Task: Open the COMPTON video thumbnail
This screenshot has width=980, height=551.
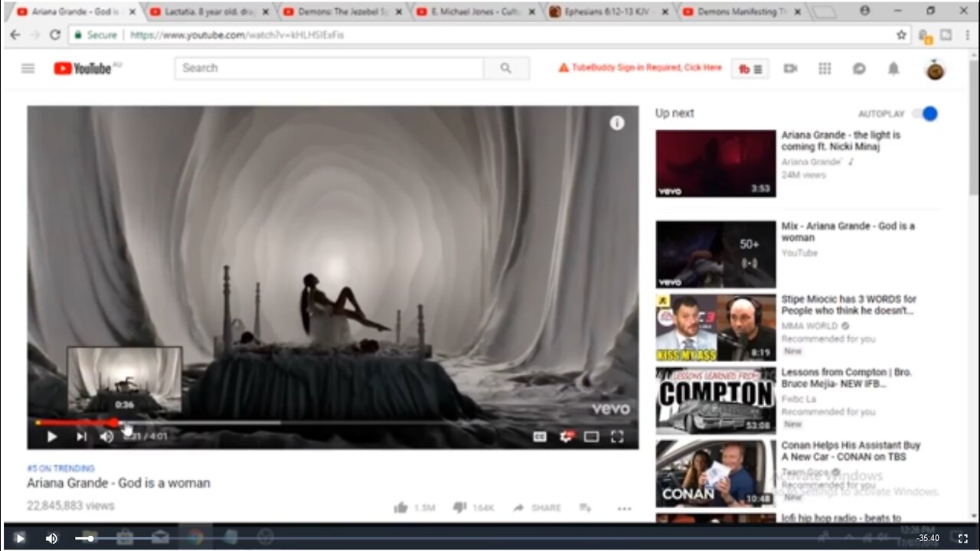Action: pyautogui.click(x=716, y=400)
